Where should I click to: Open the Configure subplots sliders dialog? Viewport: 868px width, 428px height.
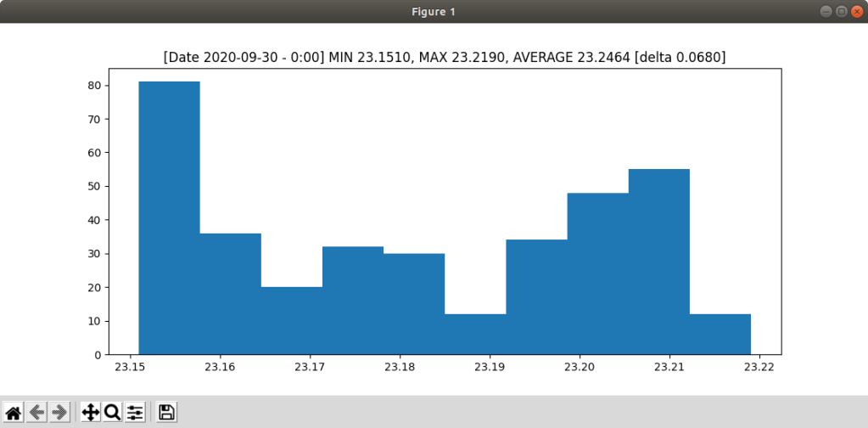point(135,413)
